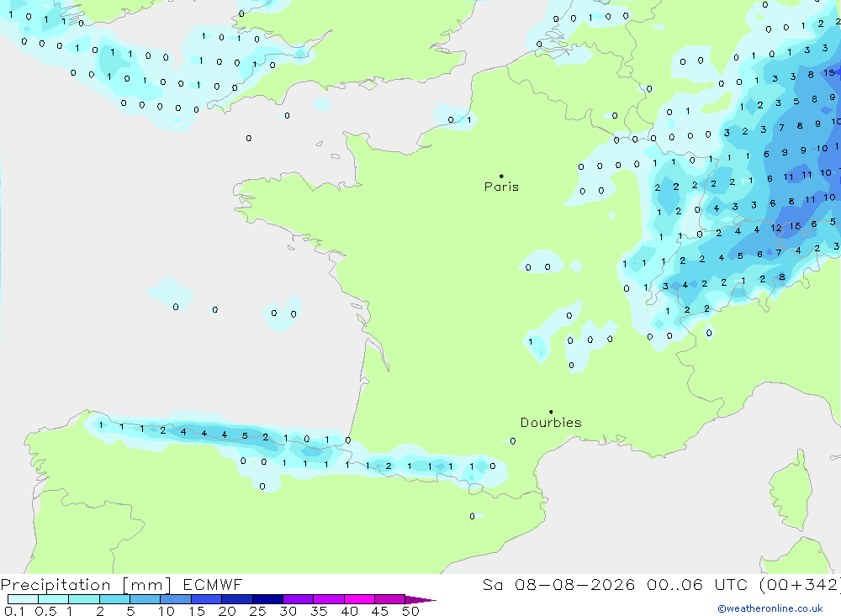
Task: Select the 5–10 mm legend color swatch
Action: (145, 599)
